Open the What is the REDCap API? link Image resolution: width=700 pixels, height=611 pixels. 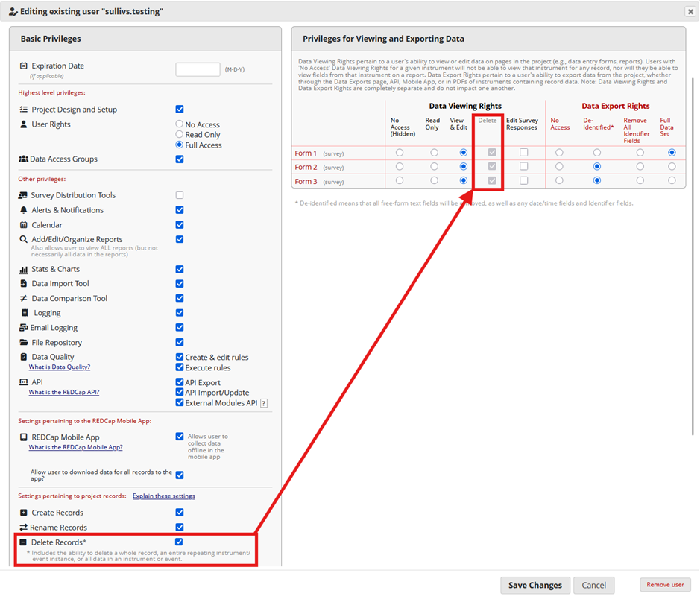pyautogui.click(x=64, y=392)
